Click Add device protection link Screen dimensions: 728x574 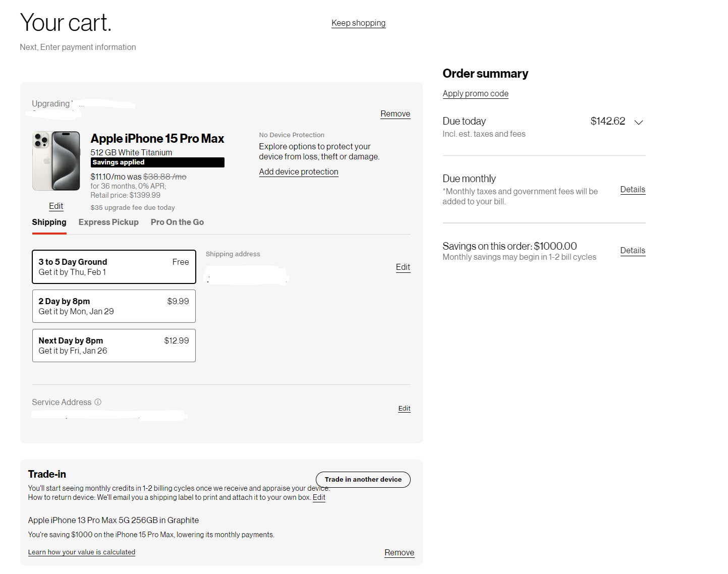click(x=299, y=172)
